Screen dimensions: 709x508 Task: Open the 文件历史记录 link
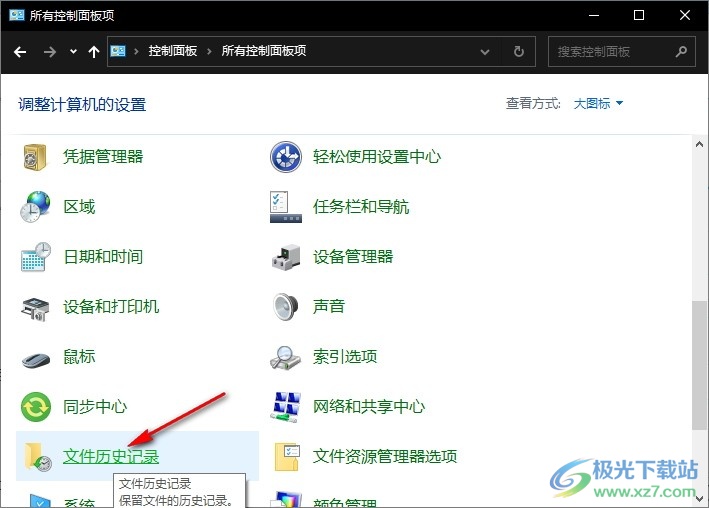[111, 456]
